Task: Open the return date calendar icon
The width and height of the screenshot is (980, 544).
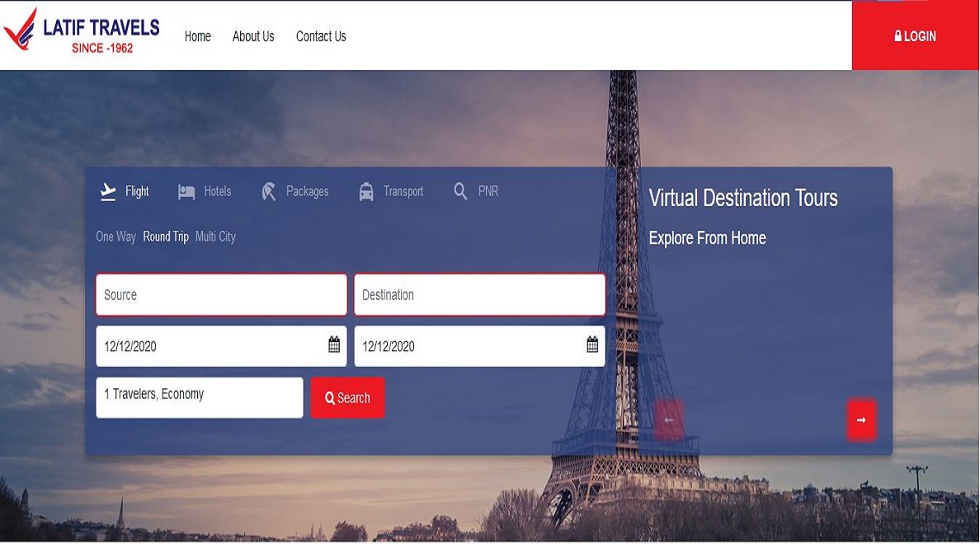Action: coord(592,345)
